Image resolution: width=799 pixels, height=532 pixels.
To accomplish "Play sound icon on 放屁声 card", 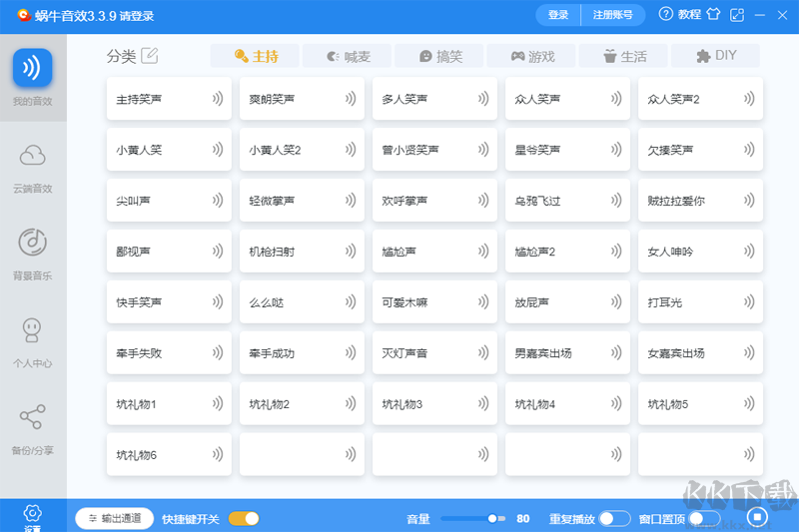I will (616, 301).
